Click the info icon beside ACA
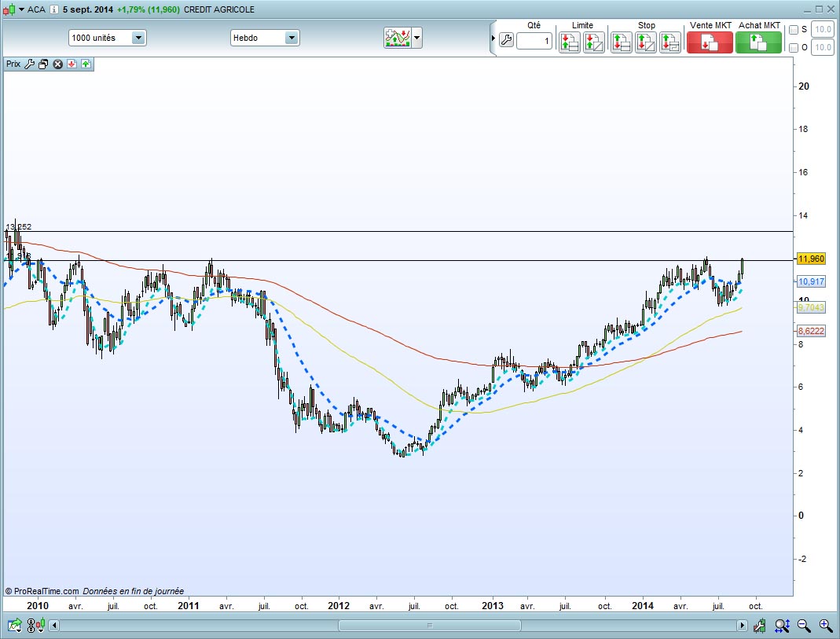 54,9
